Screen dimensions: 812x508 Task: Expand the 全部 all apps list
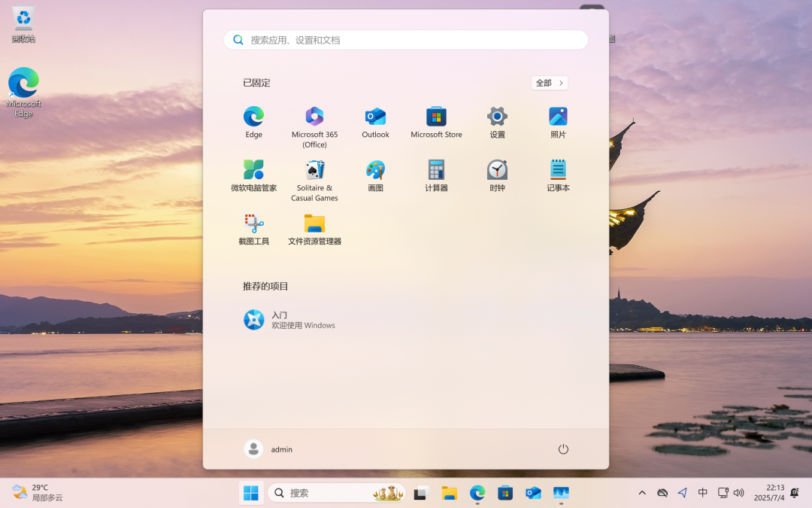[x=550, y=83]
